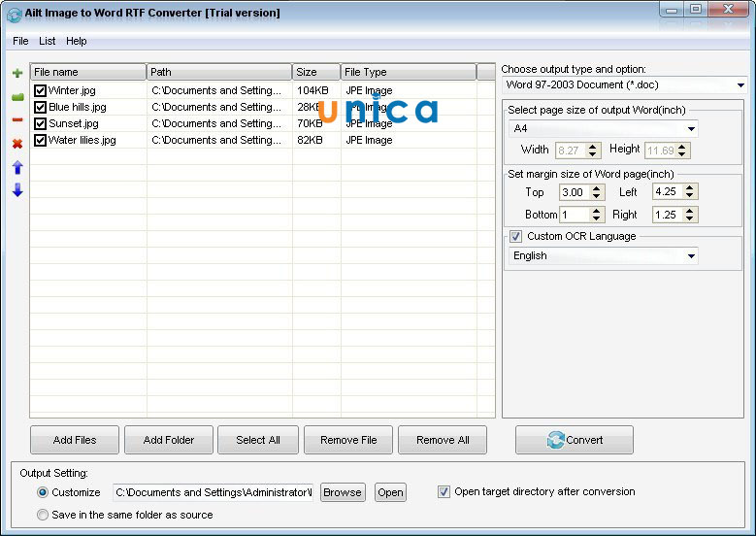Screen dimensions: 756x536
Task: Uncheck the Winter.jpg checkbox
Action: point(40,90)
